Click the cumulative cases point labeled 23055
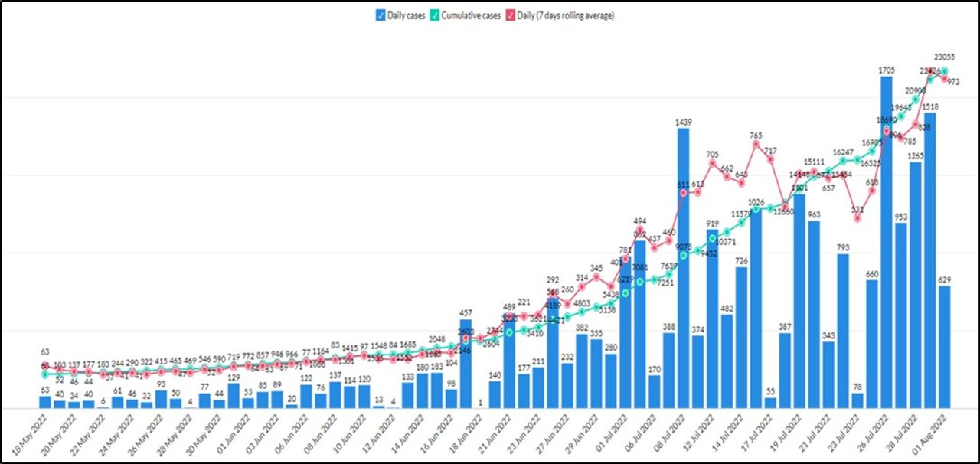The image size is (980, 464). tap(945, 70)
